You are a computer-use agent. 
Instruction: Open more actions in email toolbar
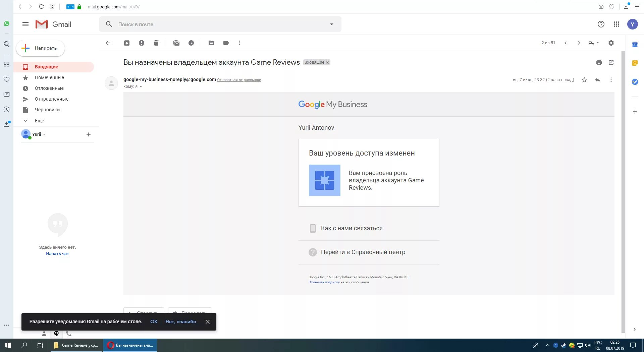point(239,43)
